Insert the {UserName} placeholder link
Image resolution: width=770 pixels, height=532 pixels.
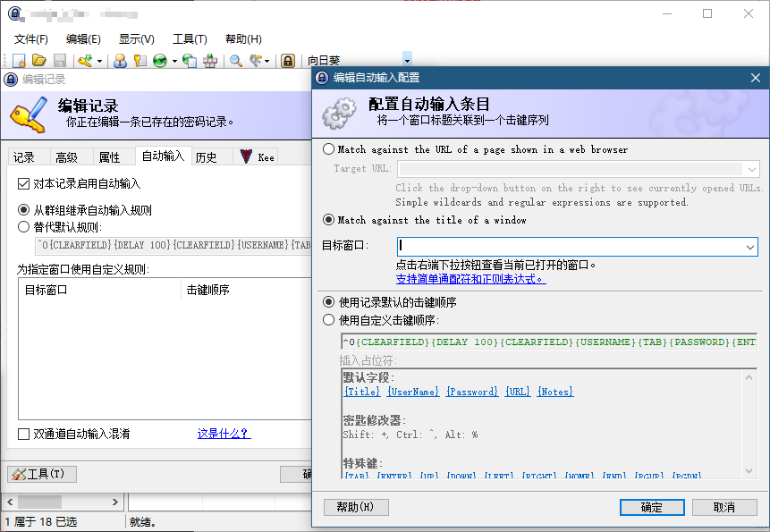pyautogui.click(x=413, y=392)
